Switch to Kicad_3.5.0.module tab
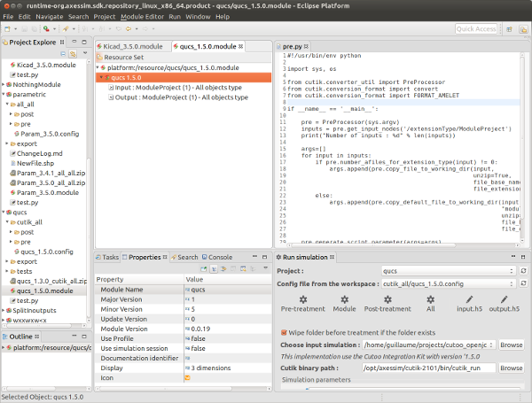This screenshot has height=403, width=532. coord(133,46)
